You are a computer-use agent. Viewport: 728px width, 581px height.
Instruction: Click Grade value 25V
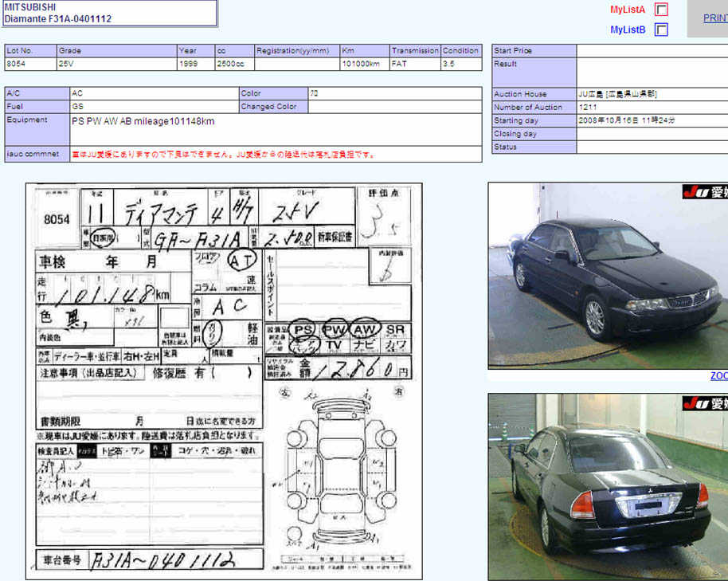(66, 64)
